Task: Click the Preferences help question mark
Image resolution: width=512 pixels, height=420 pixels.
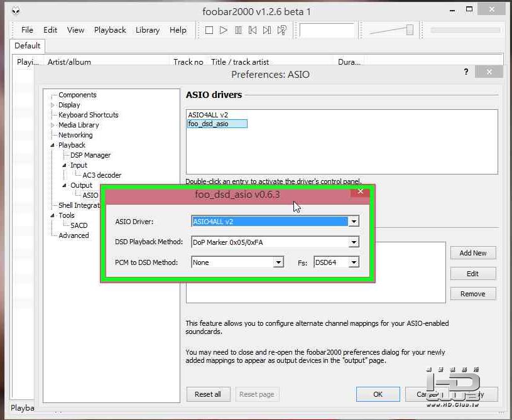Action: [x=466, y=72]
